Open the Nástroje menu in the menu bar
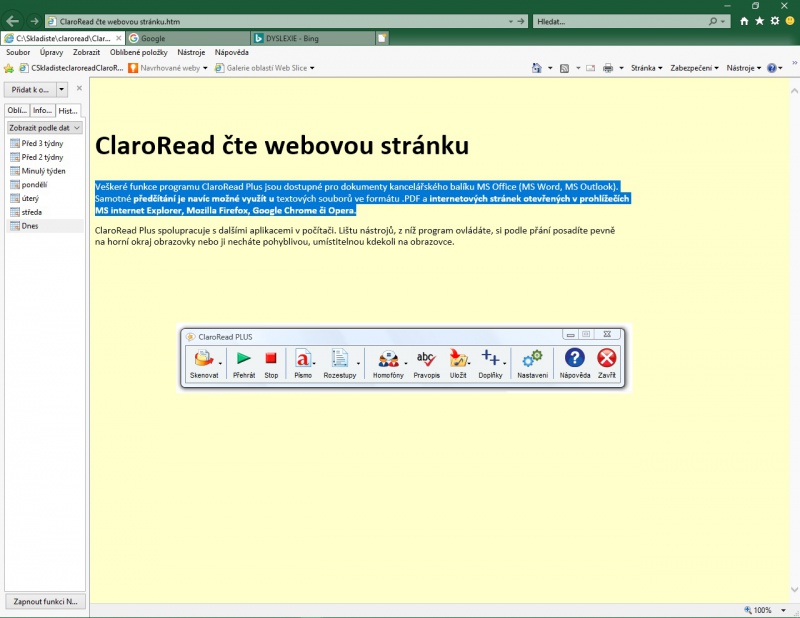The width and height of the screenshot is (800, 618). click(191, 53)
